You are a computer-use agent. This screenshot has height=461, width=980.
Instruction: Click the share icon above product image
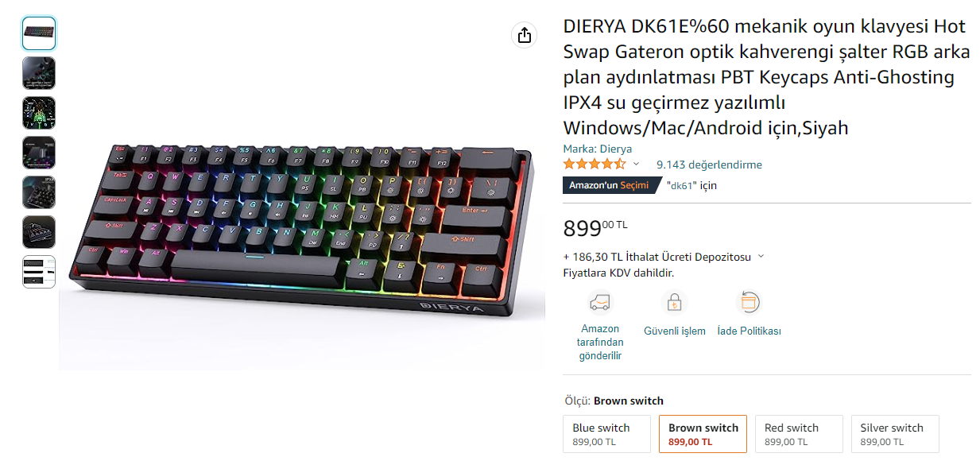point(524,35)
